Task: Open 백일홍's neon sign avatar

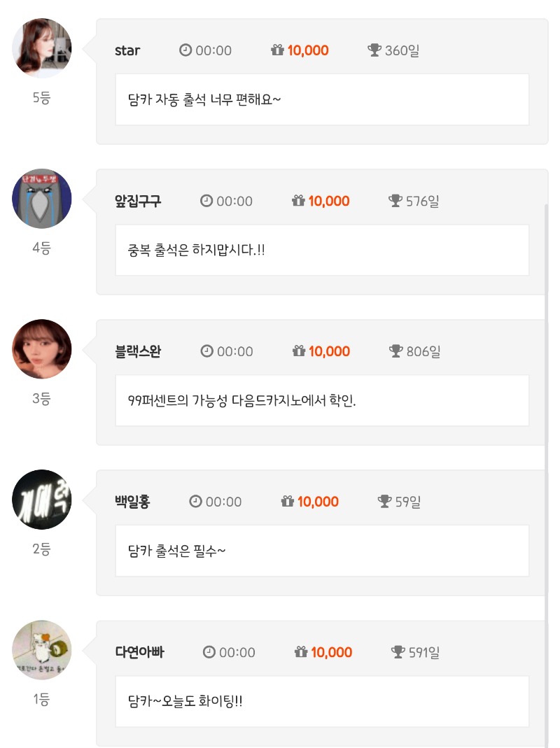Action: click(42, 500)
